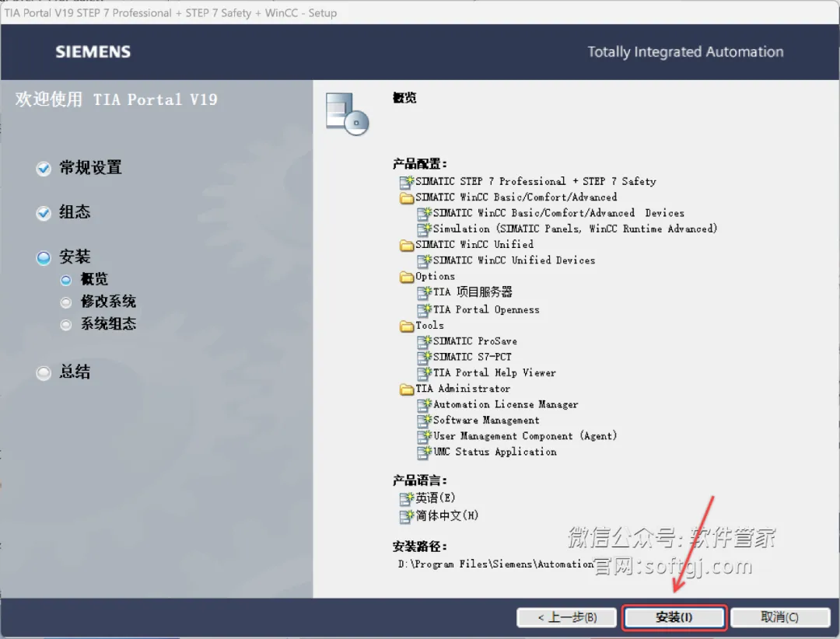Viewport: 840px width, 639px height.
Task: Click icon beside SIMATIC ProSave
Action: pyautogui.click(x=425, y=341)
